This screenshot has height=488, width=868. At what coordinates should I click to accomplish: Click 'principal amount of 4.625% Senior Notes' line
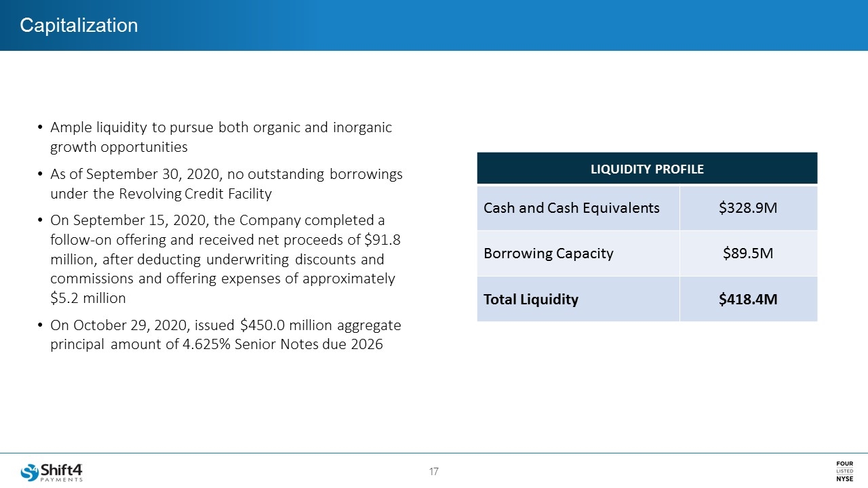pos(216,344)
